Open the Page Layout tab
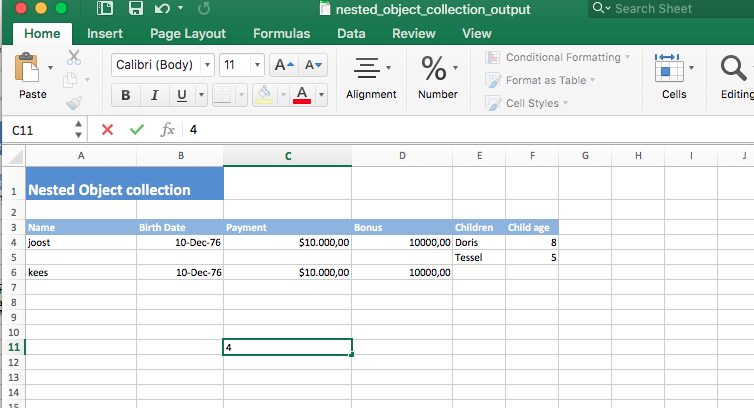This screenshot has height=408, width=754. coord(188,34)
